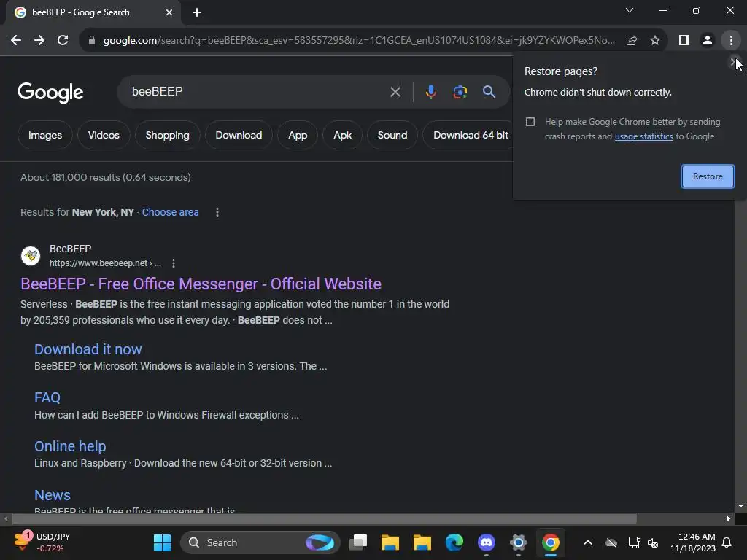Click the Google logo
The width and height of the screenshot is (747, 560).
(x=50, y=93)
